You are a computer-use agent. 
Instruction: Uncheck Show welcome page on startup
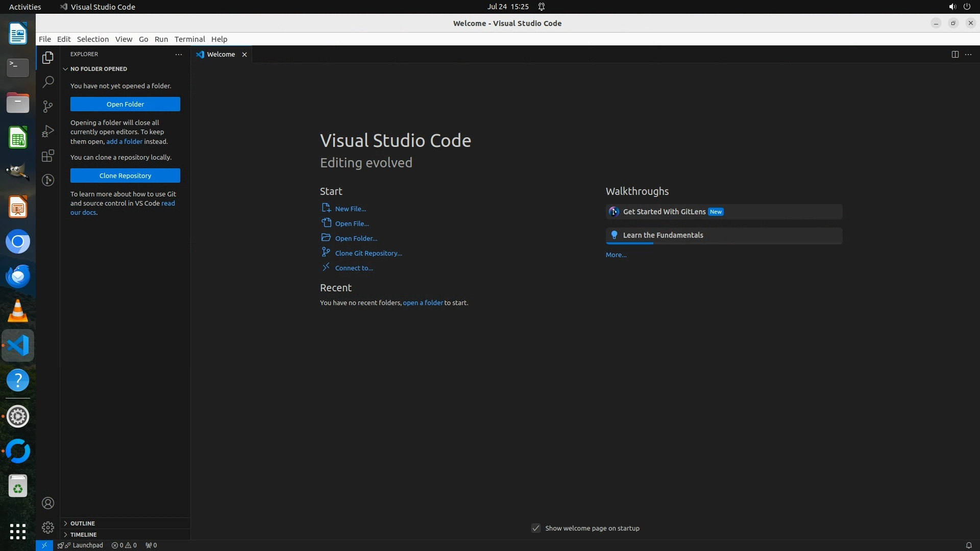pos(536,528)
